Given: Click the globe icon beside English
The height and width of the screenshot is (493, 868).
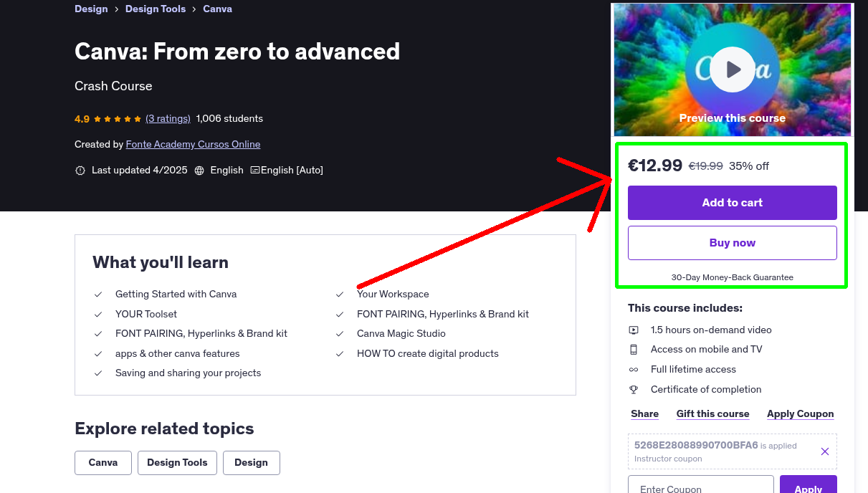Looking at the screenshot, I should coord(199,170).
